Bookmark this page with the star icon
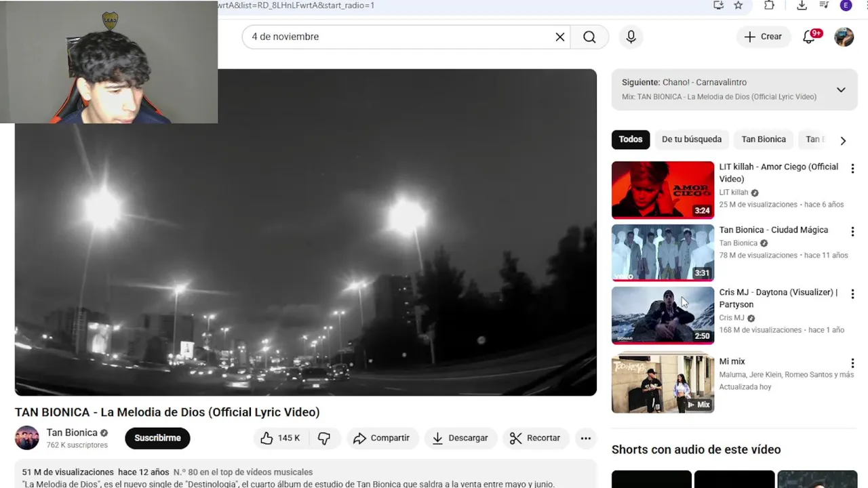 click(738, 5)
